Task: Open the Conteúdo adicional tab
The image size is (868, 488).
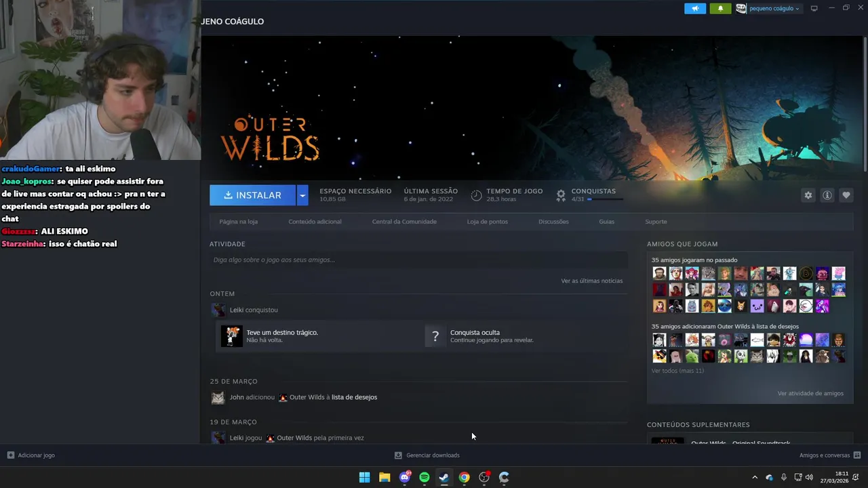Action: 315,222
